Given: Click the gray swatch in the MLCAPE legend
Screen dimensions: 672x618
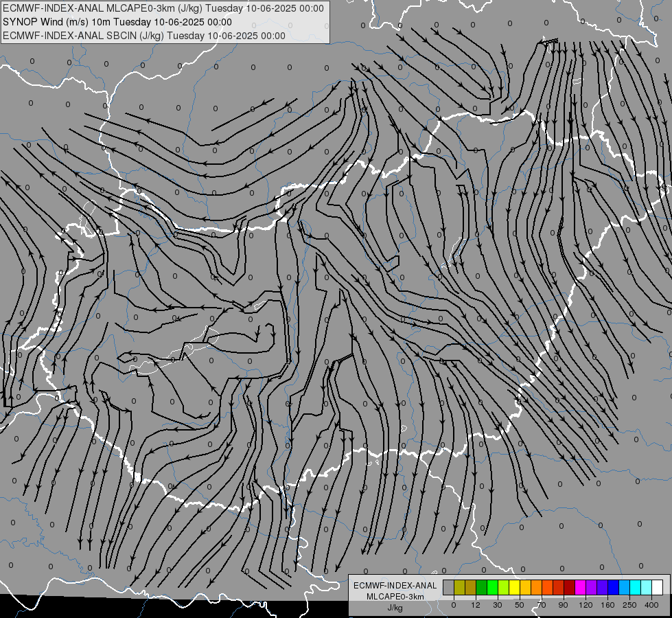Looking at the screenshot, I should tap(449, 587).
